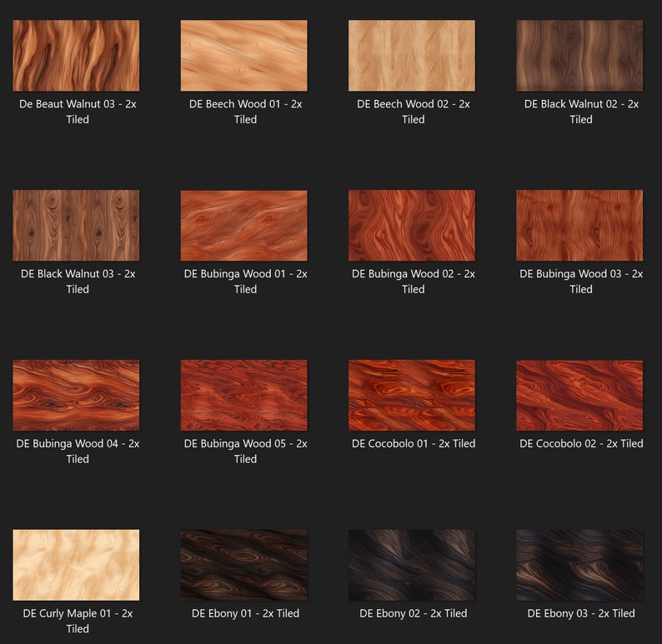Click label "DE Ebony 02 - 2x Tiled"
Image resolution: width=662 pixels, height=644 pixels.
414,614
